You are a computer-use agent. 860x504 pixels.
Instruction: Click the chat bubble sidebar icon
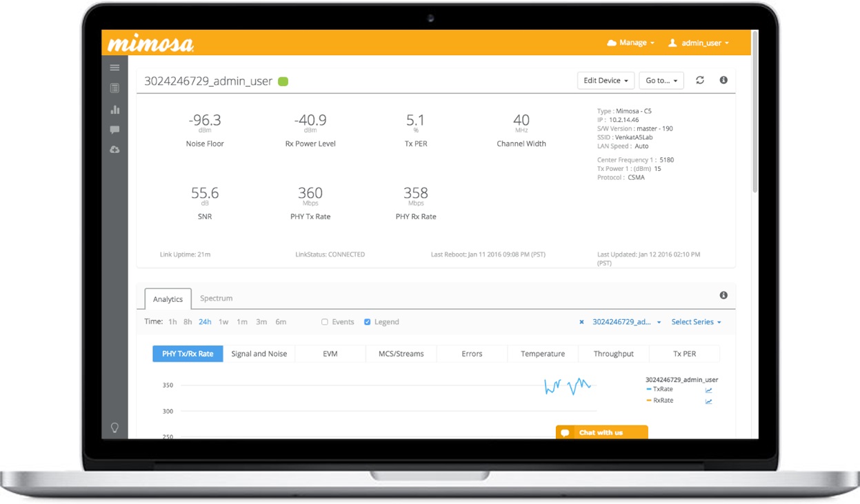[x=114, y=130]
